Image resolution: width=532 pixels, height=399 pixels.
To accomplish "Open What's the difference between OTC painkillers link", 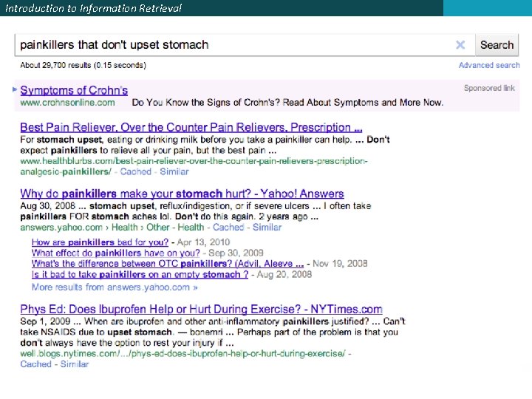I will [x=168, y=264].
